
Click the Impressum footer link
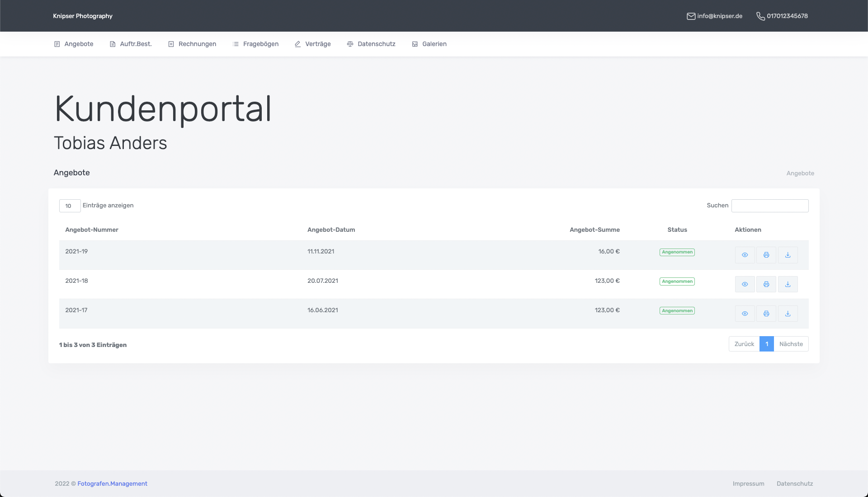748,483
